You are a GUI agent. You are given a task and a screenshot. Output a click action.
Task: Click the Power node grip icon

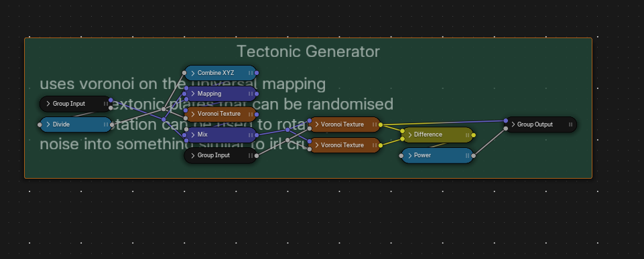click(x=467, y=155)
